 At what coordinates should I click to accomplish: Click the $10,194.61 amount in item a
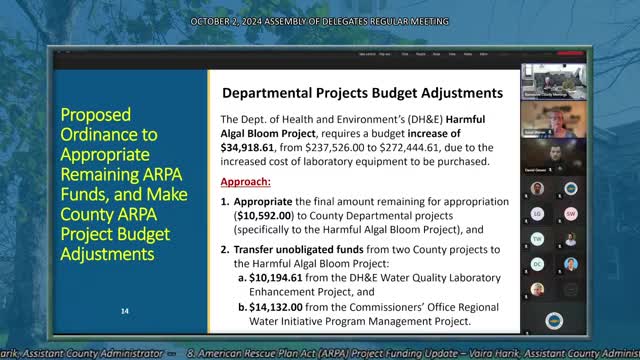276,278
